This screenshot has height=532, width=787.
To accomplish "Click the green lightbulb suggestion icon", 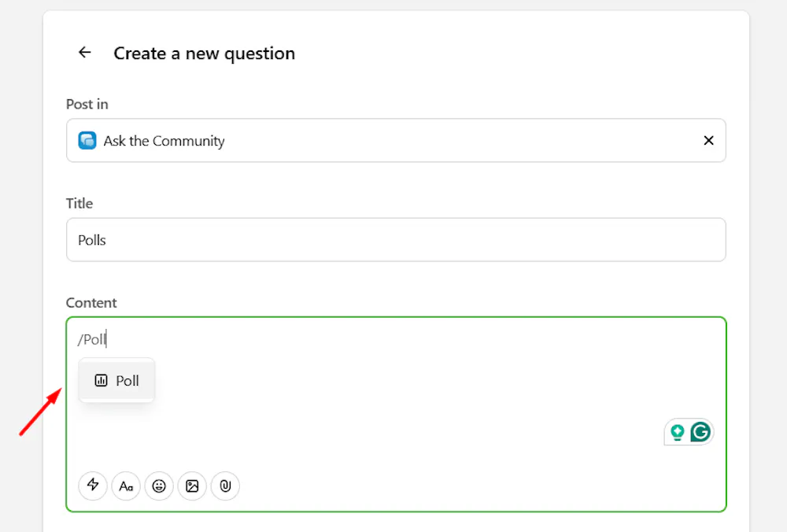I will (677, 432).
